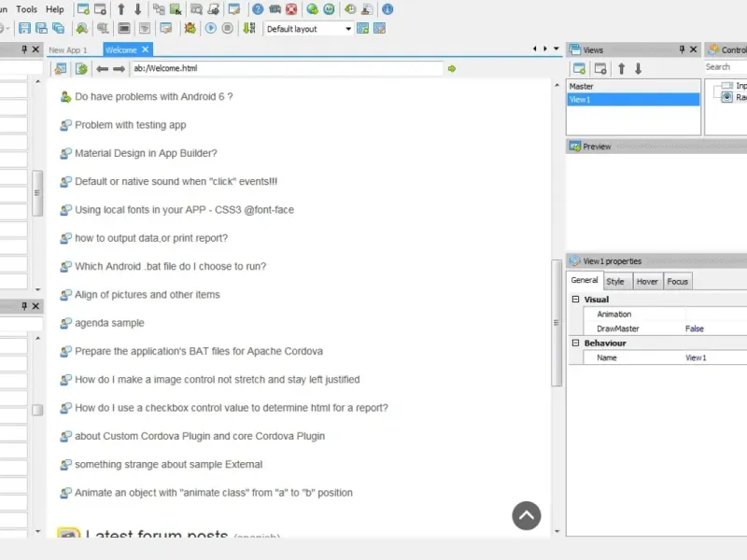Open 'Using local fonts in your APP' post
This screenshot has height=560, width=747.
click(x=184, y=209)
